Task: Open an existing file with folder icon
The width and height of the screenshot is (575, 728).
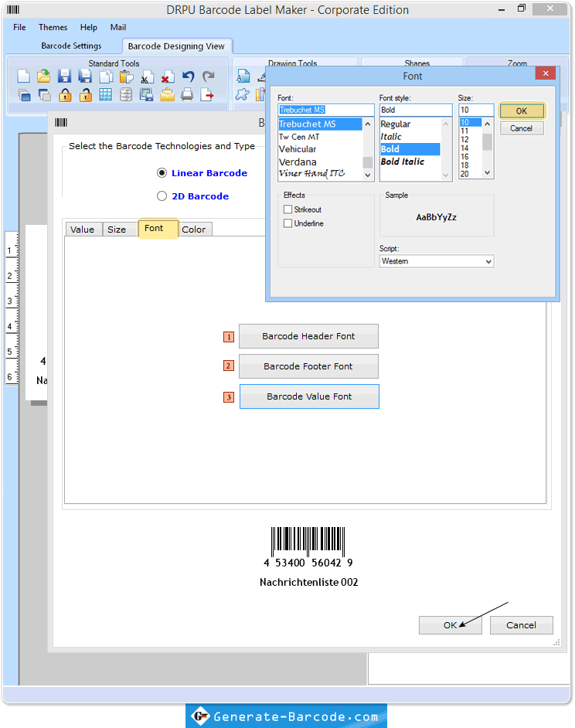Action: [43, 77]
